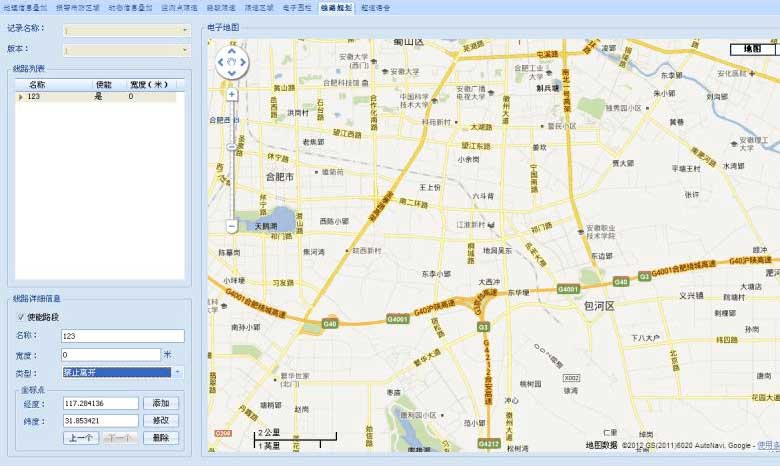Click the G40 highway shield on map

(330, 324)
